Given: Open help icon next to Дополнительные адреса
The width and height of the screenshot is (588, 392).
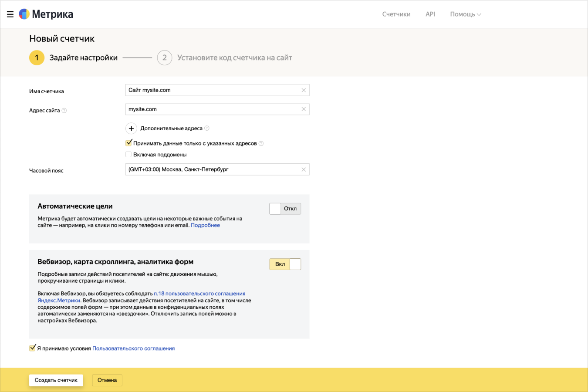Looking at the screenshot, I should 207,128.
